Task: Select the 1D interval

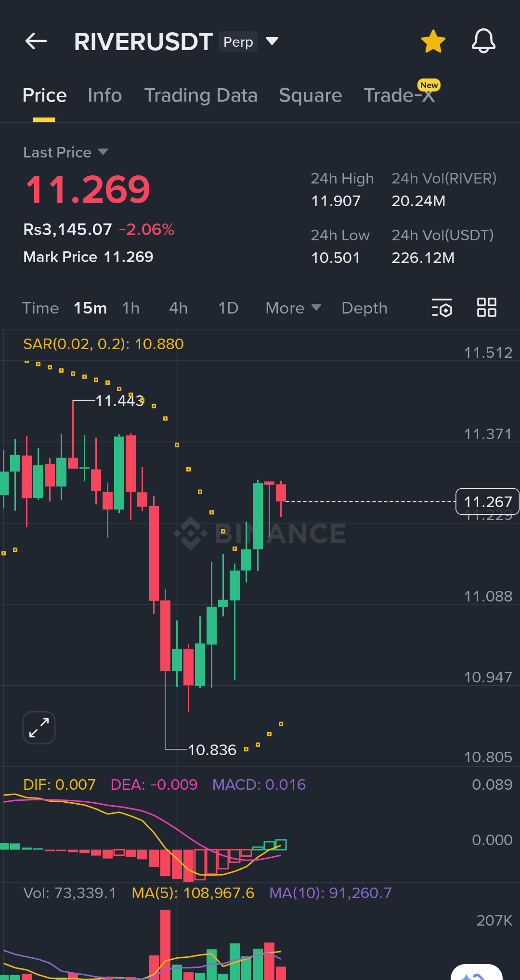Action: (x=228, y=308)
